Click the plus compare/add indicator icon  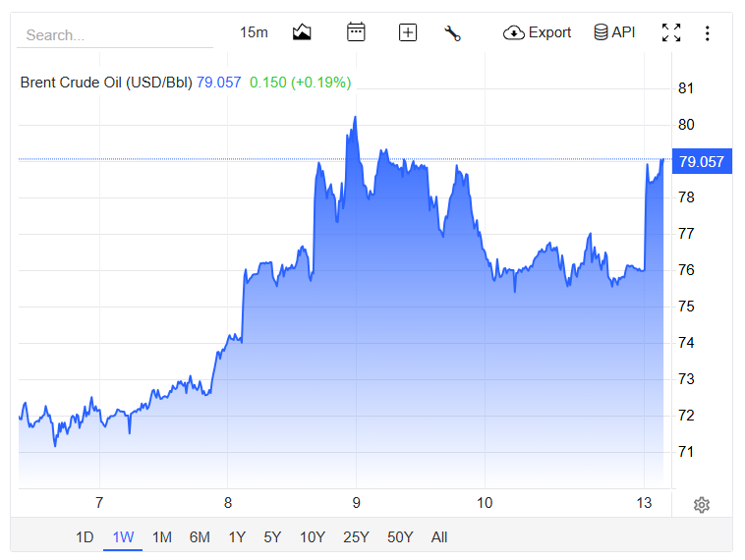[408, 32]
